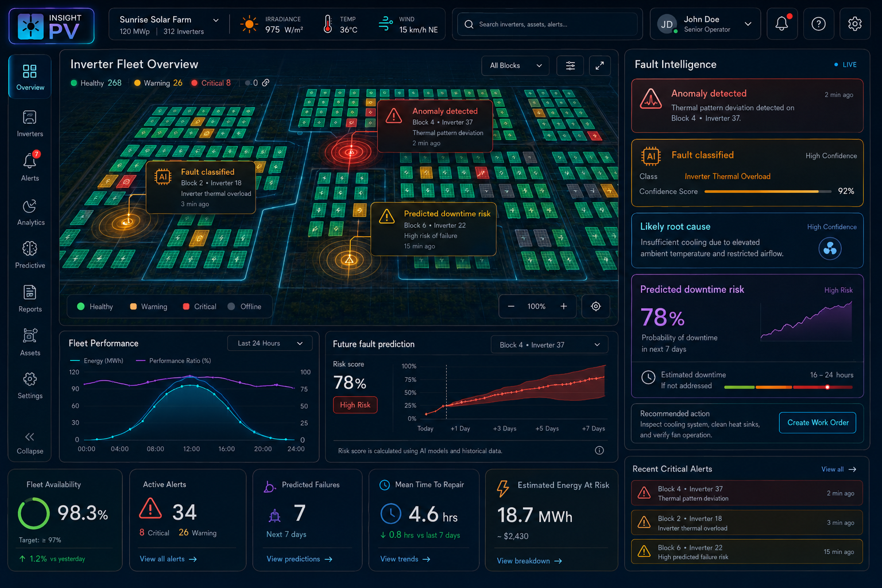Click Create Work Order button
Image resolution: width=882 pixels, height=588 pixels.
pyautogui.click(x=818, y=423)
